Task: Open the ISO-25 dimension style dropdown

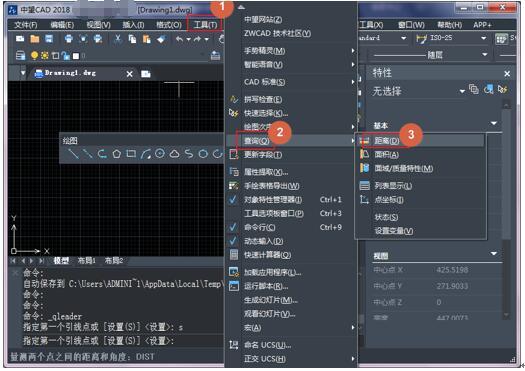Action: pyautogui.click(x=483, y=38)
